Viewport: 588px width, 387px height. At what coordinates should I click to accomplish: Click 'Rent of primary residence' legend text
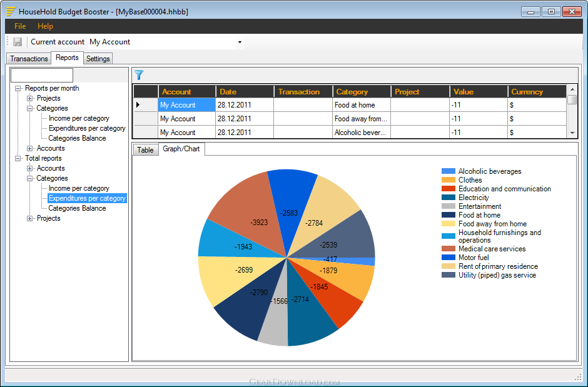point(498,266)
